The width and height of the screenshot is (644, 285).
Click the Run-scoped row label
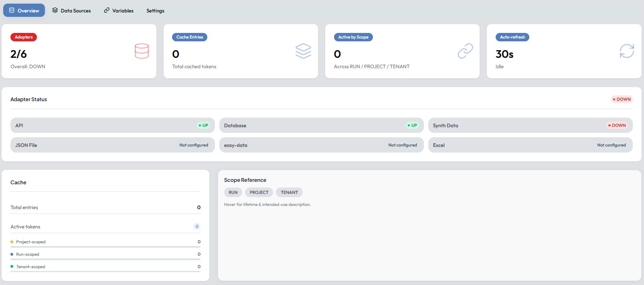pos(28,254)
